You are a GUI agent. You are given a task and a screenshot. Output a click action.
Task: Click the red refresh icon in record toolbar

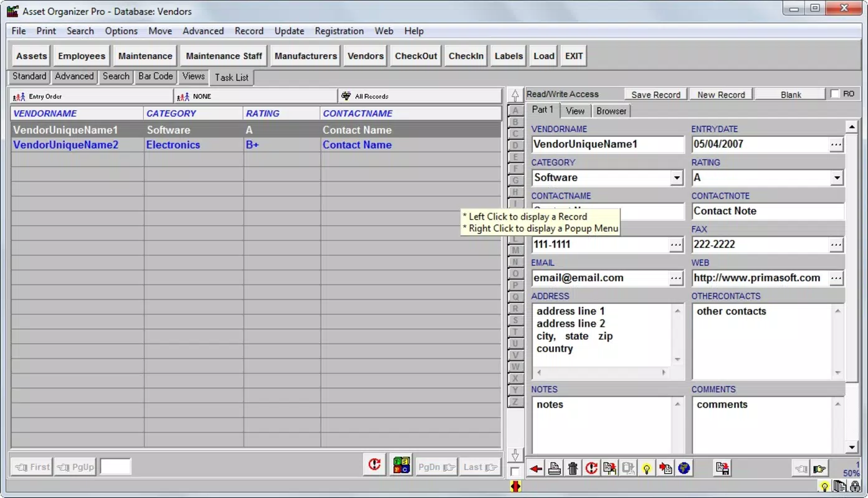click(x=591, y=469)
